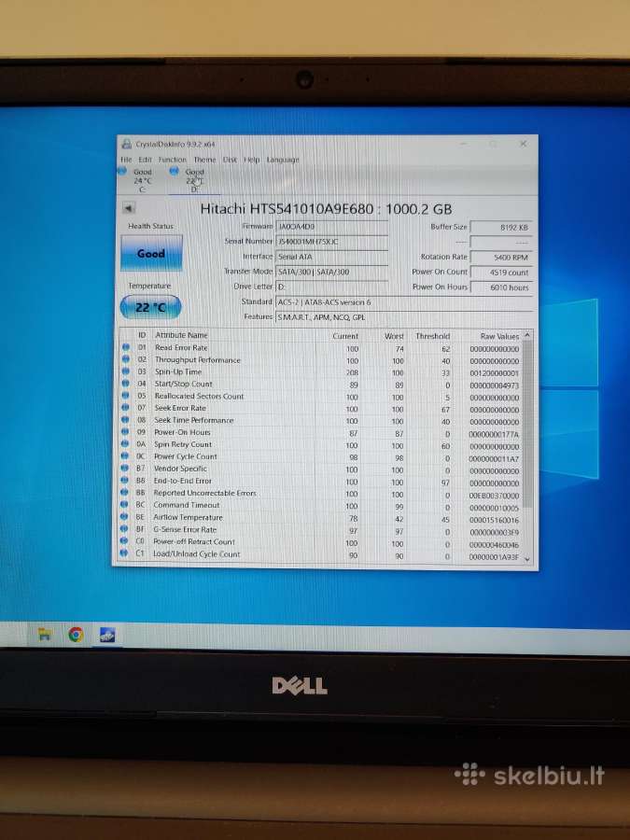Click raw value 00EB00370000
The width and height of the screenshot is (630, 840).
495,497
